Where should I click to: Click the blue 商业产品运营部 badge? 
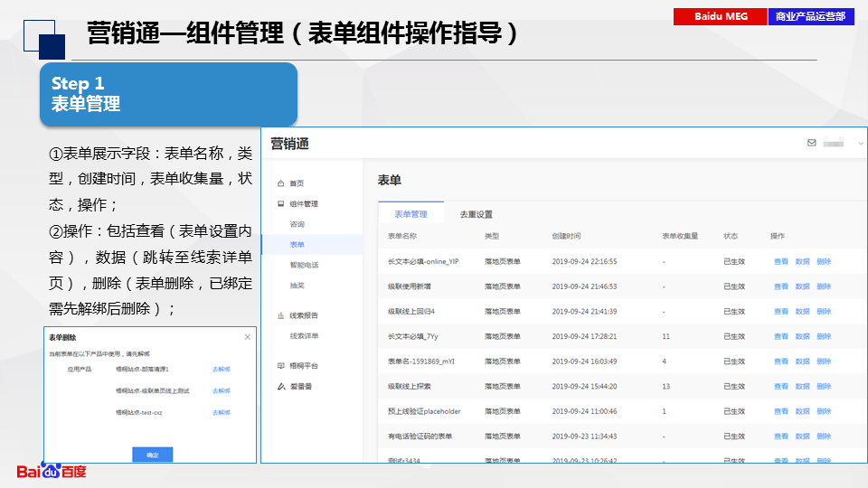pos(811,16)
